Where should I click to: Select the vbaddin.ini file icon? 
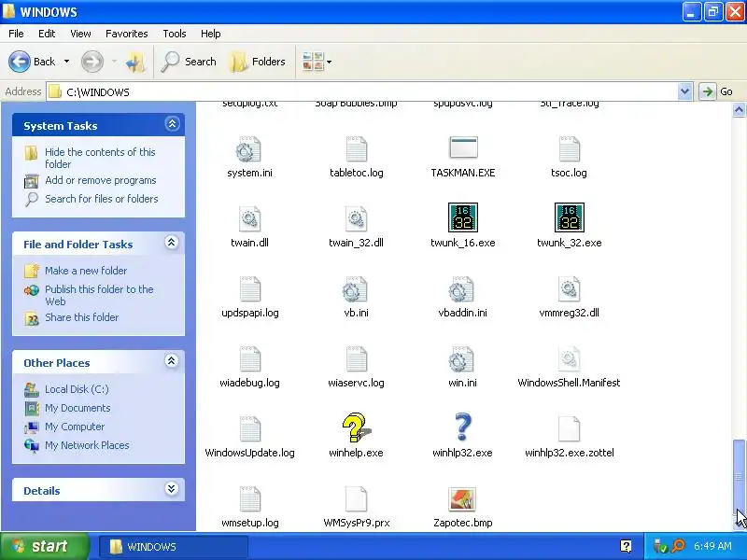(461, 289)
